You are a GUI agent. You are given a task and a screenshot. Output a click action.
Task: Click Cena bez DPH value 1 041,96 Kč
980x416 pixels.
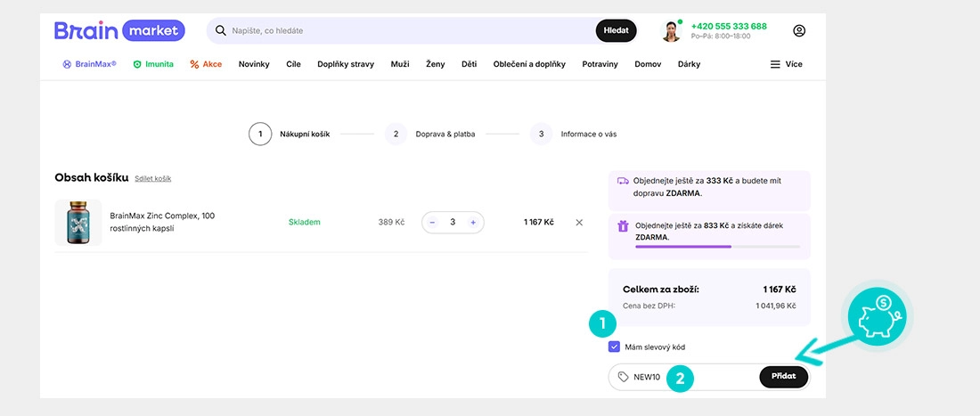coord(776,306)
